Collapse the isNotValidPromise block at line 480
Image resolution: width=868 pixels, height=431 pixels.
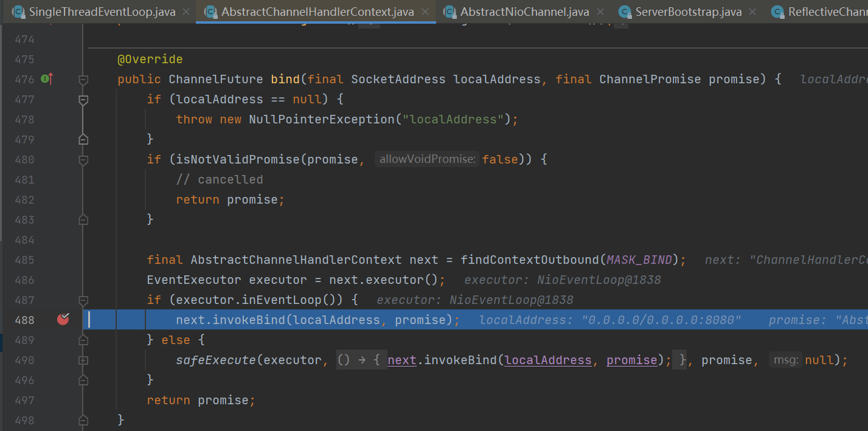point(83,160)
